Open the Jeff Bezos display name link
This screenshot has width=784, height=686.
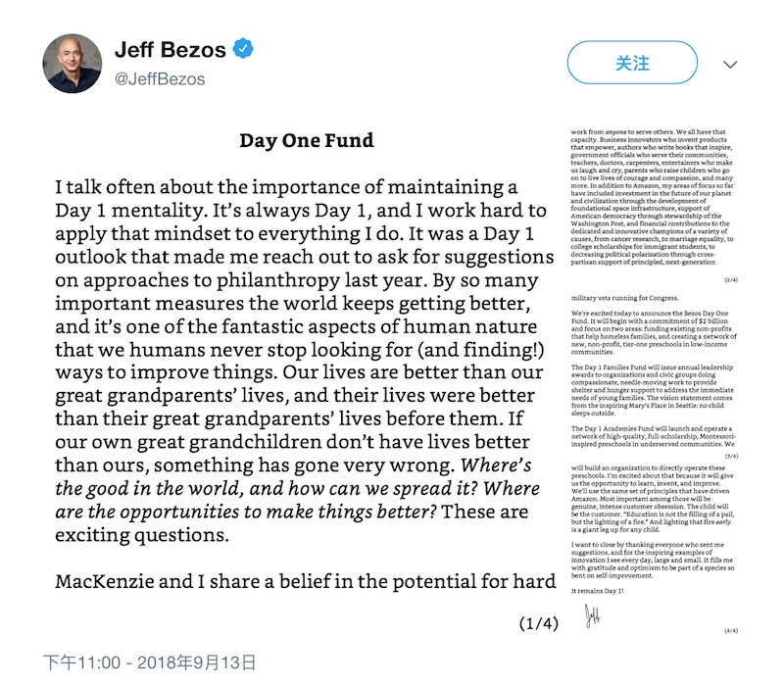pos(171,50)
